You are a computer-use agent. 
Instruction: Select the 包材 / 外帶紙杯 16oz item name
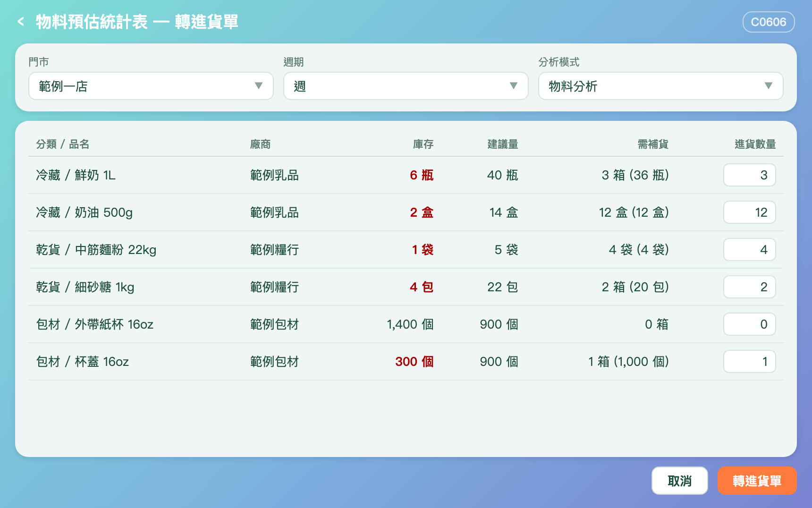95,324
